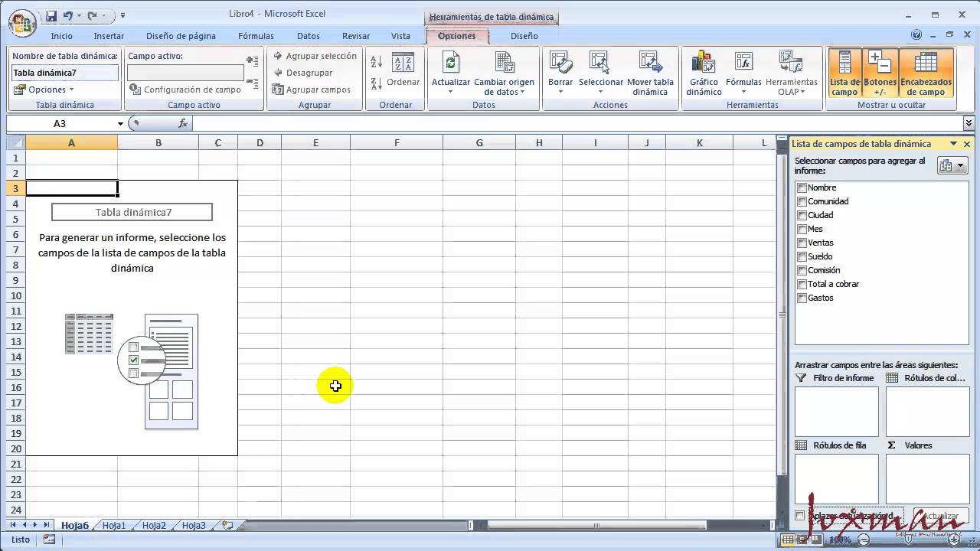The image size is (980, 551).
Task: Sort descending Z to A
Action: point(376,83)
